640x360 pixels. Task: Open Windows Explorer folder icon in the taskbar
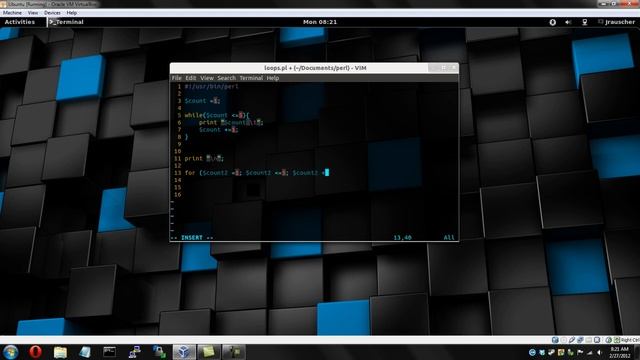[x=60, y=352]
